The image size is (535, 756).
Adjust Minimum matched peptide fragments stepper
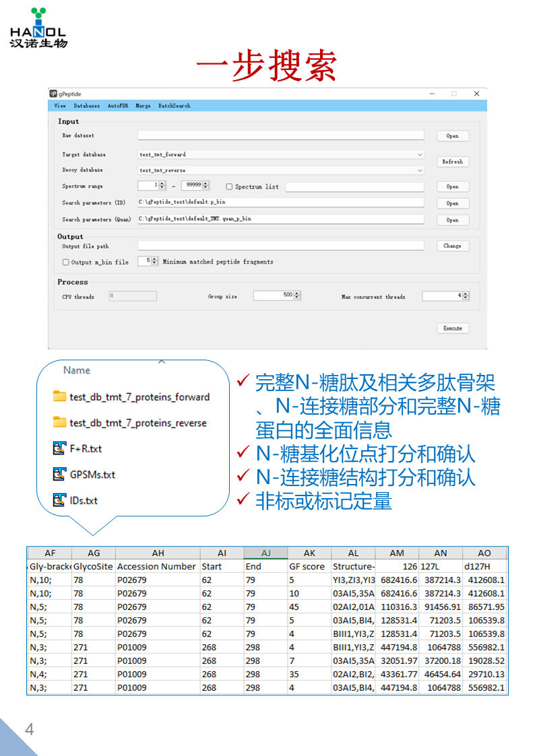click(x=154, y=261)
